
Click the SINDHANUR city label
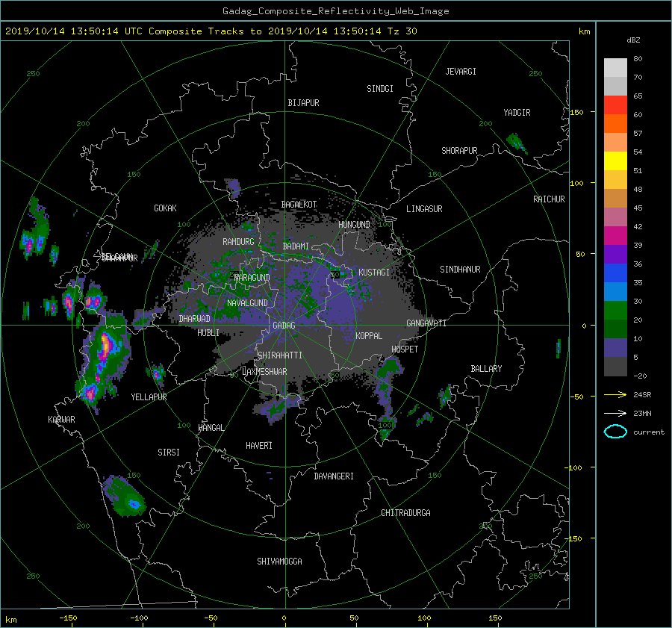[x=460, y=270]
